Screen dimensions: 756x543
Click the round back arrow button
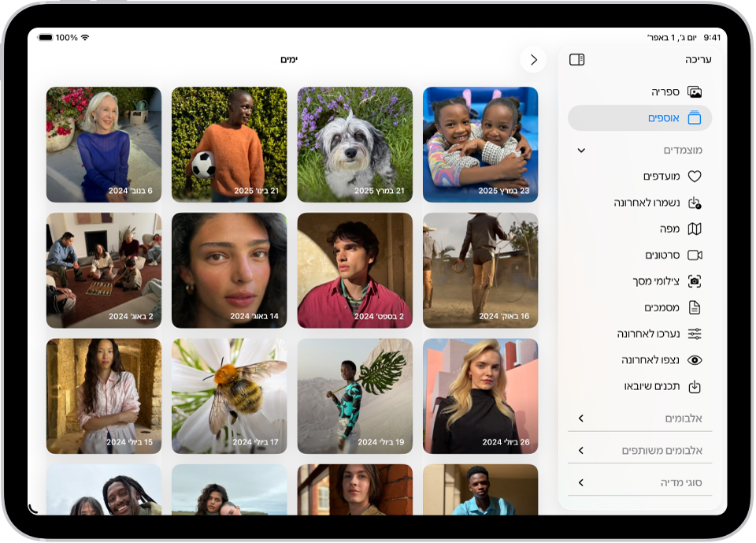pos(533,60)
